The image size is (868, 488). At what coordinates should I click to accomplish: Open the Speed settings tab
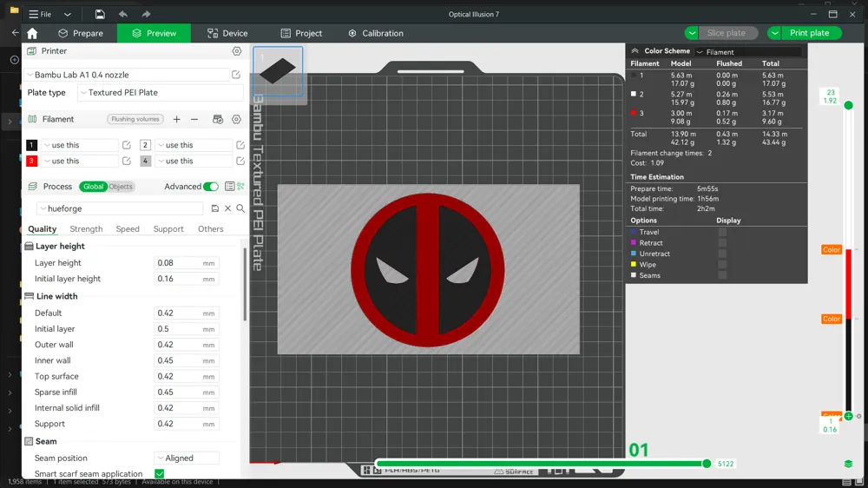[128, 228]
